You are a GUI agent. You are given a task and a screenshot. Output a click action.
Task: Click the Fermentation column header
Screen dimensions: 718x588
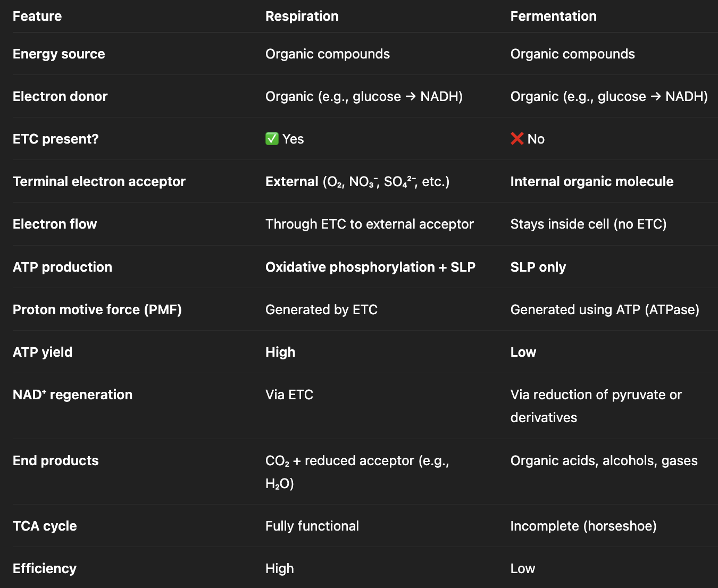point(553,16)
